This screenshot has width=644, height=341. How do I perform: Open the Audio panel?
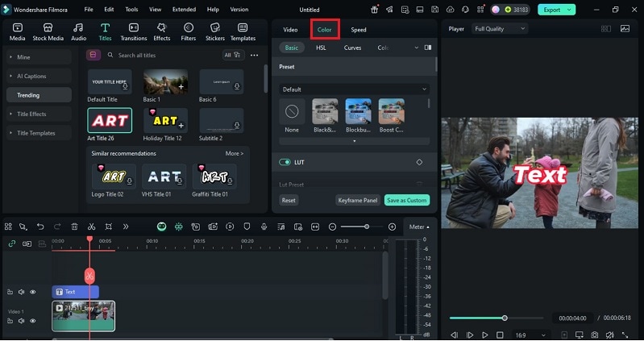click(78, 32)
